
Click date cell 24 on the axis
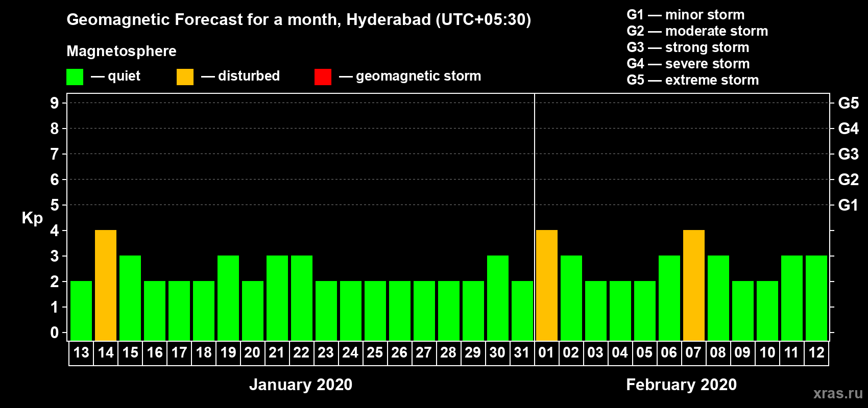[351, 353]
